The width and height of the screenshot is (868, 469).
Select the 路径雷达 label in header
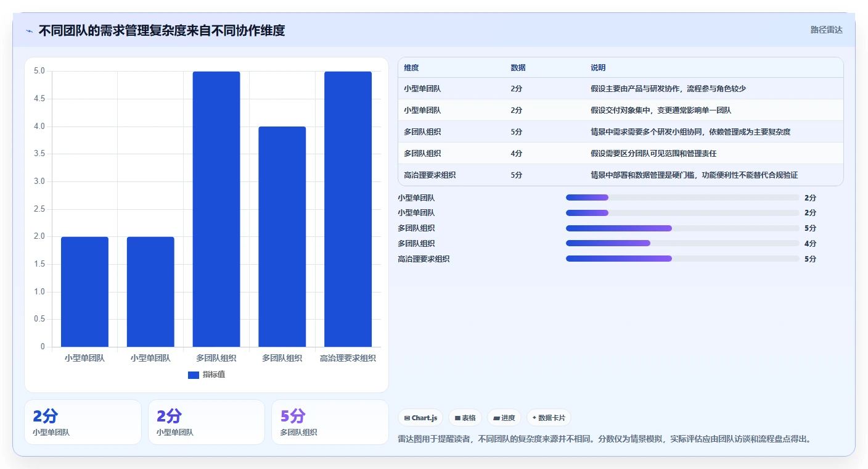[826, 30]
